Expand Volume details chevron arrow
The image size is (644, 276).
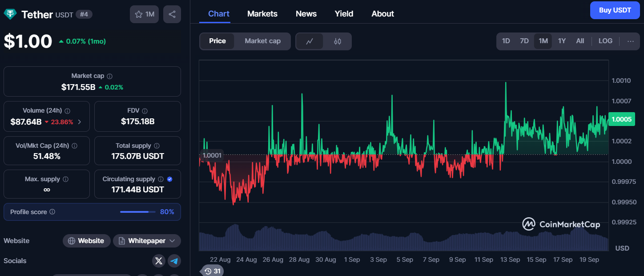coord(80,122)
